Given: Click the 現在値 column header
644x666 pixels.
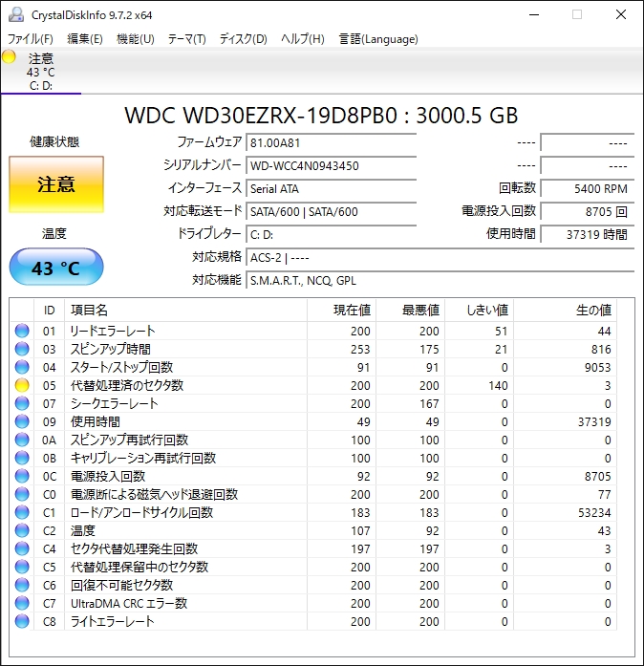Looking at the screenshot, I should coord(341,310).
